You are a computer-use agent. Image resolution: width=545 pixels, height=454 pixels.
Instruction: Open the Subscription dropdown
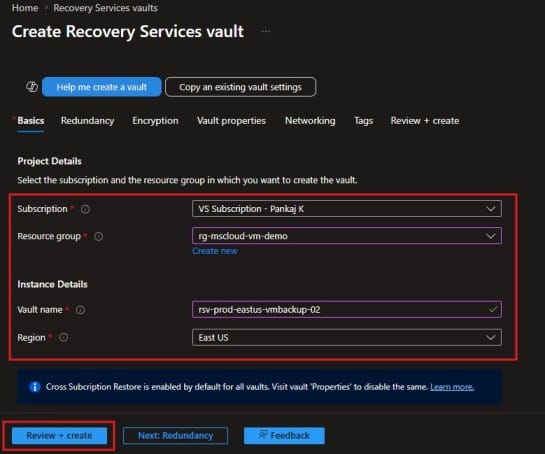click(x=347, y=209)
